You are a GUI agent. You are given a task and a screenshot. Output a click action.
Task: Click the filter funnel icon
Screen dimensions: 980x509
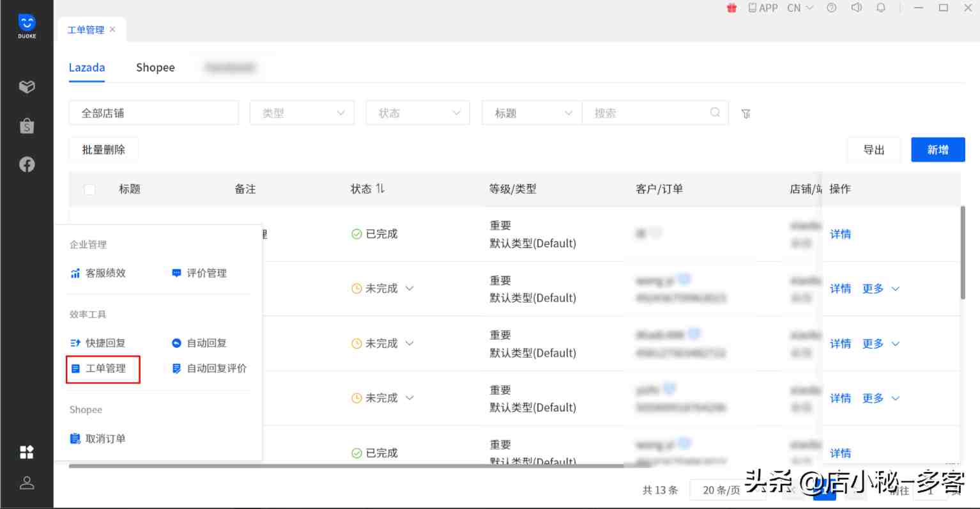[x=746, y=114]
